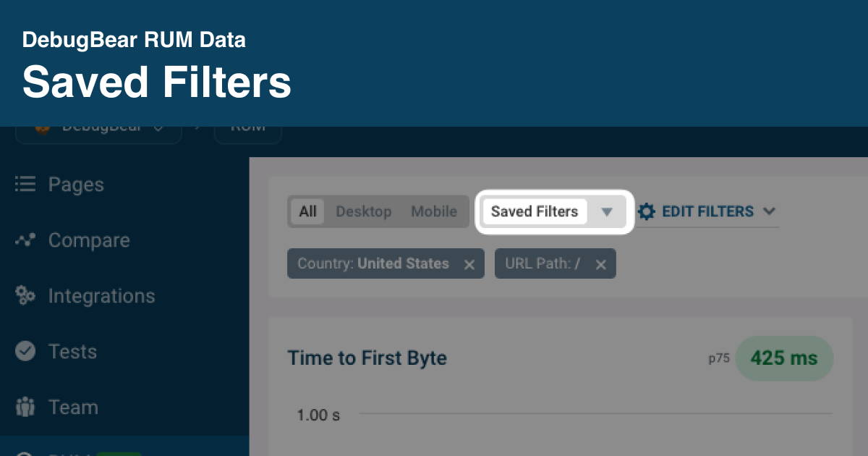Click the RUM breadcrumb button

coord(247,129)
